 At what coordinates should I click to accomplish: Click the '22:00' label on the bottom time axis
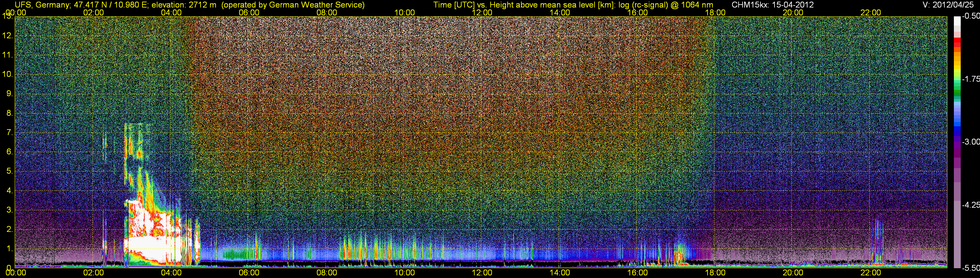tap(871, 273)
